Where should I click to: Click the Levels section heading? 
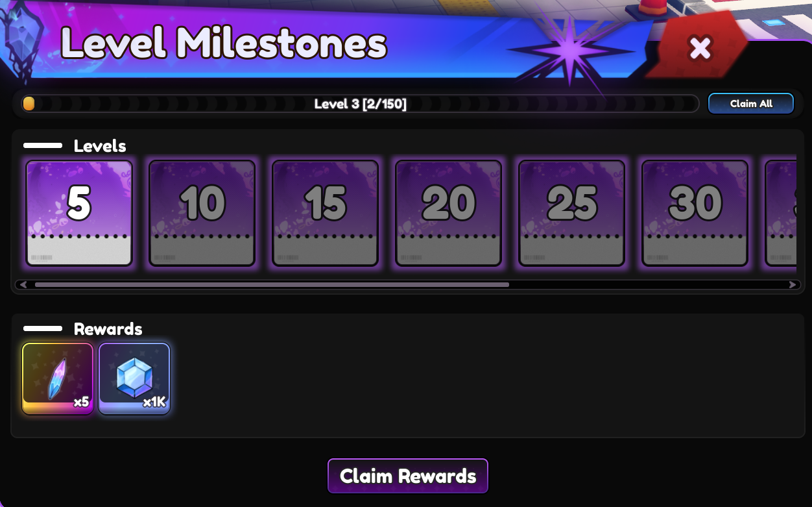click(x=100, y=146)
